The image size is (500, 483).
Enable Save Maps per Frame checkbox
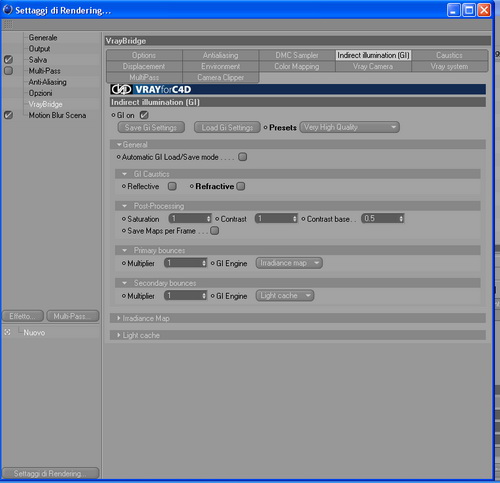click(x=215, y=230)
